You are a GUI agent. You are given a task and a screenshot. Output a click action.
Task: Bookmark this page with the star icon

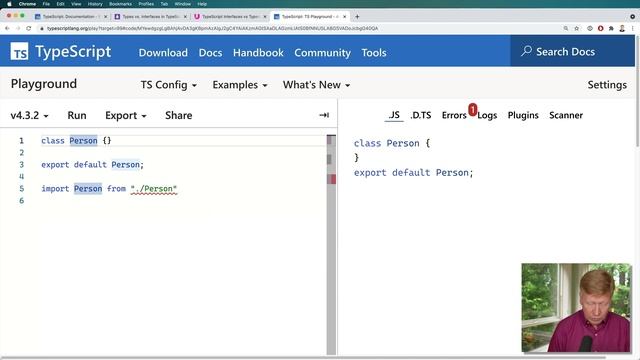coord(577,28)
